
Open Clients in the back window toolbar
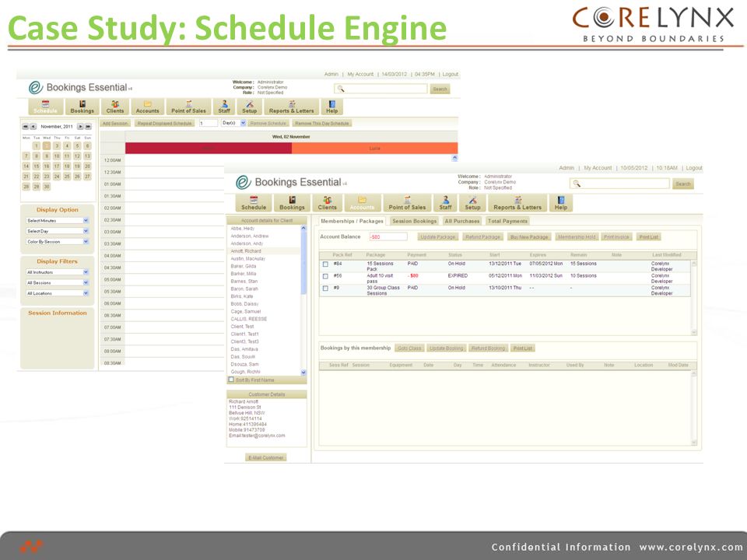pyautogui.click(x=115, y=107)
